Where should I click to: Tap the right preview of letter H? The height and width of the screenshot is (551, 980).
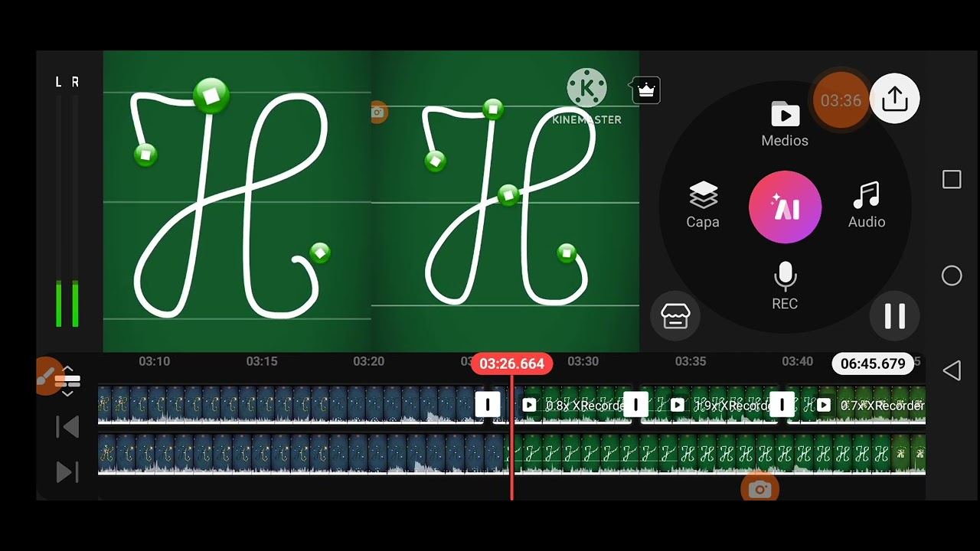505,201
